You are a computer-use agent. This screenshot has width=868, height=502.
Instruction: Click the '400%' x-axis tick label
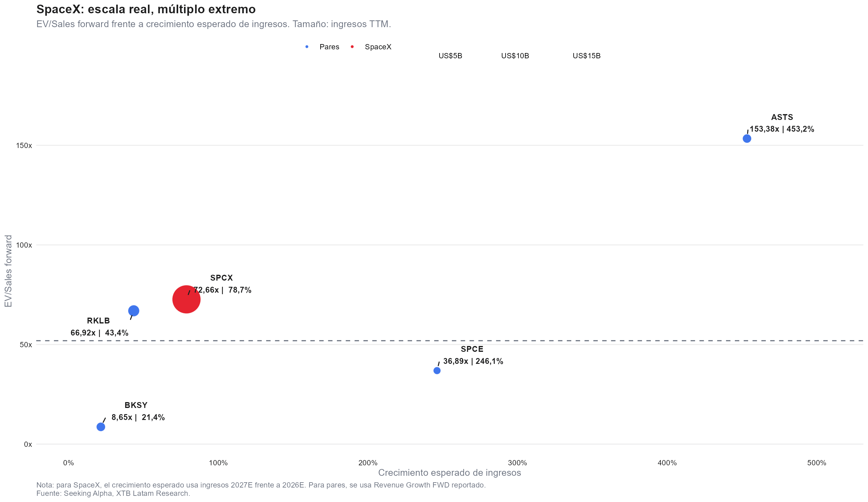667,463
